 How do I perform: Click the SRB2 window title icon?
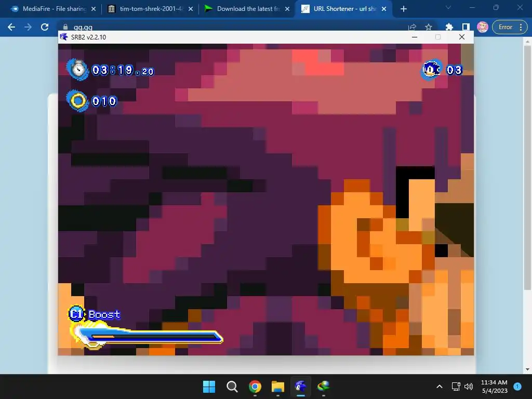point(64,37)
